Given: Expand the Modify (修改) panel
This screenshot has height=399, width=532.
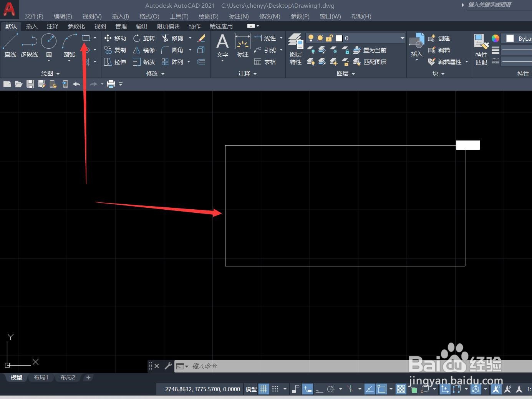Looking at the screenshot, I should tap(156, 73).
